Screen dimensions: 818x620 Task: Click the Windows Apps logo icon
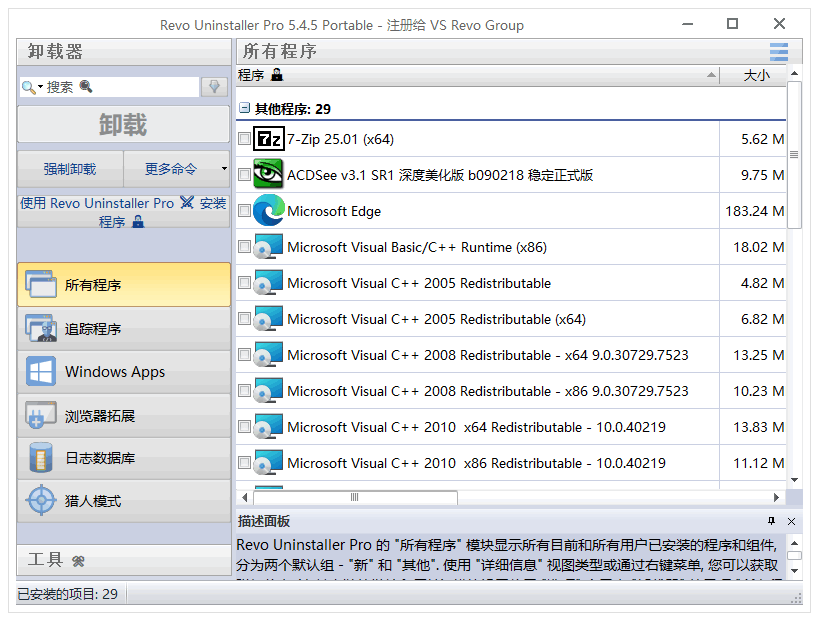(41, 372)
